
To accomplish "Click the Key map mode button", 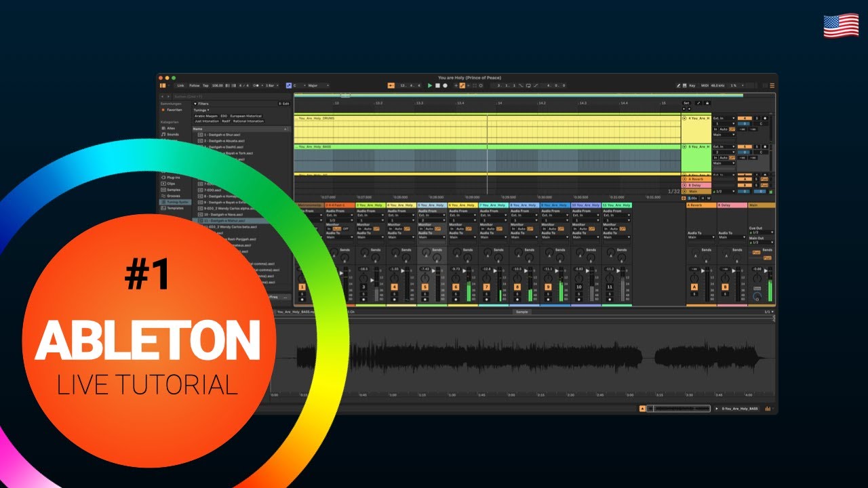I will (692, 85).
